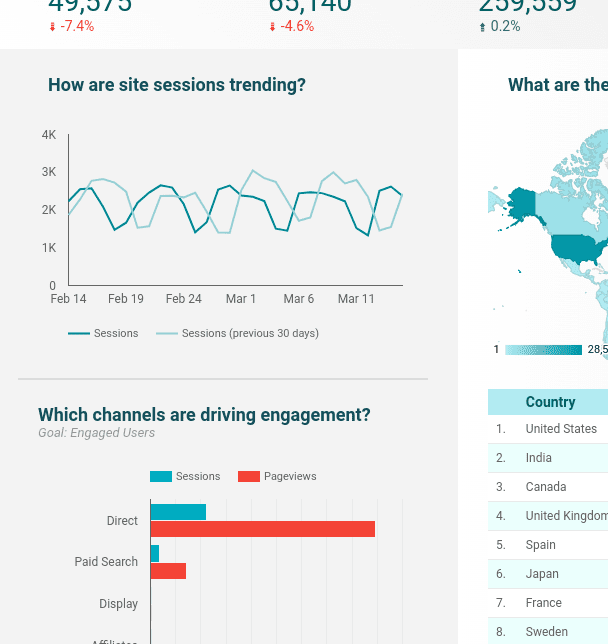Click the United States mainland on the map
The width and height of the screenshot is (608, 644).
(x=580, y=247)
